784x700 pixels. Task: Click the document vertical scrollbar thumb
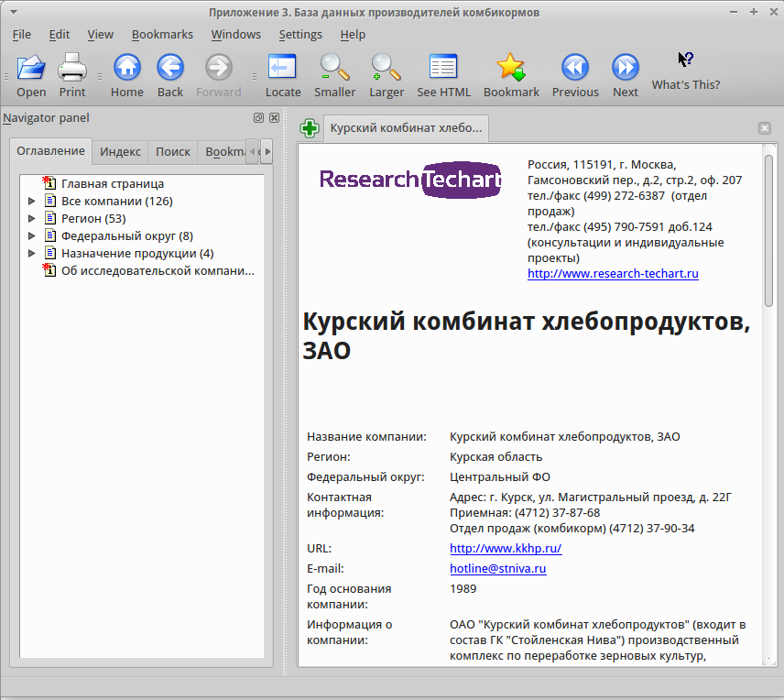768,230
